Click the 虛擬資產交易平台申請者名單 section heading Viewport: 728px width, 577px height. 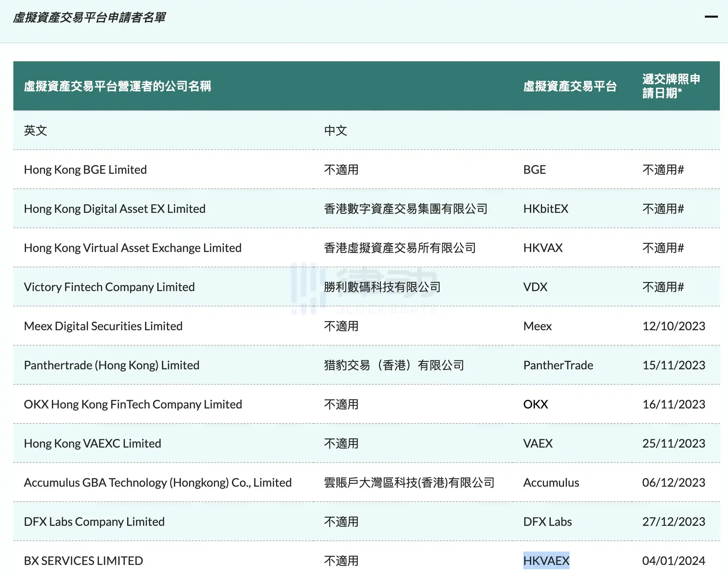click(x=90, y=18)
